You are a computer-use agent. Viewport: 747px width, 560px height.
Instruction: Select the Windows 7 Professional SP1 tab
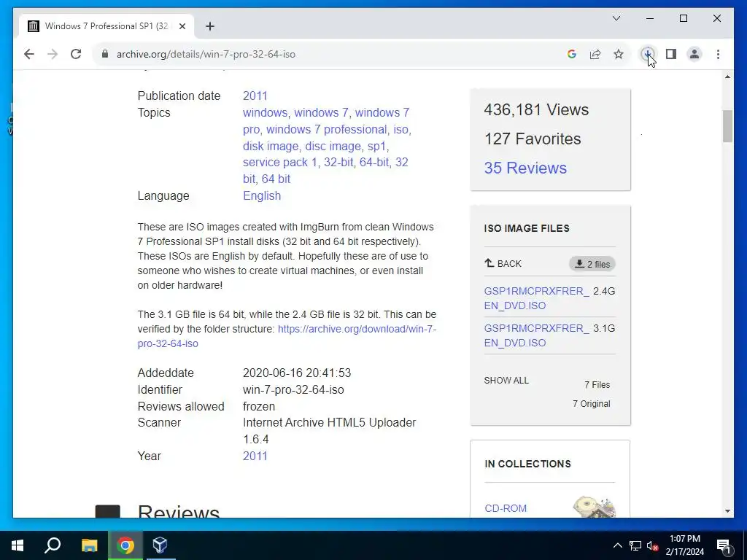(x=107, y=26)
